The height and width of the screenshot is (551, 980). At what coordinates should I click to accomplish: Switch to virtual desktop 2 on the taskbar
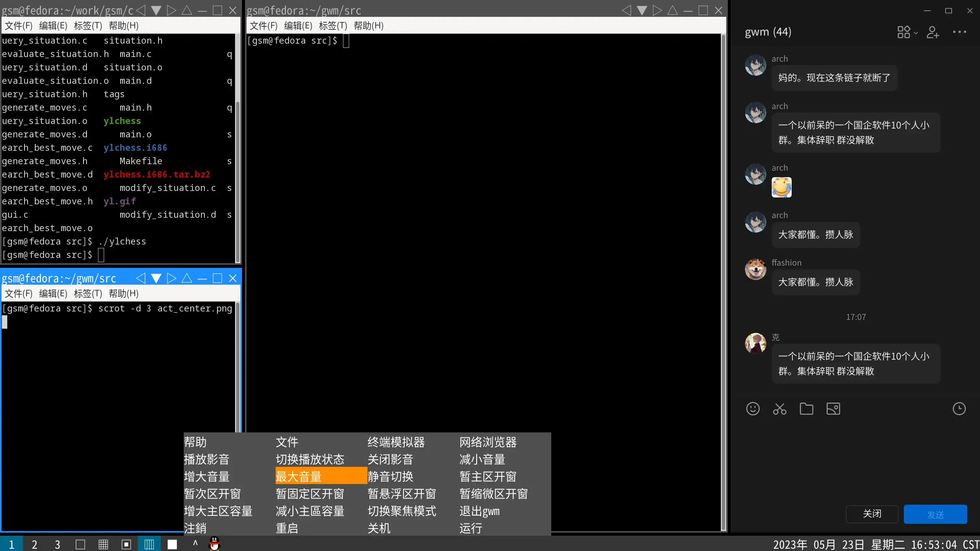(34, 544)
